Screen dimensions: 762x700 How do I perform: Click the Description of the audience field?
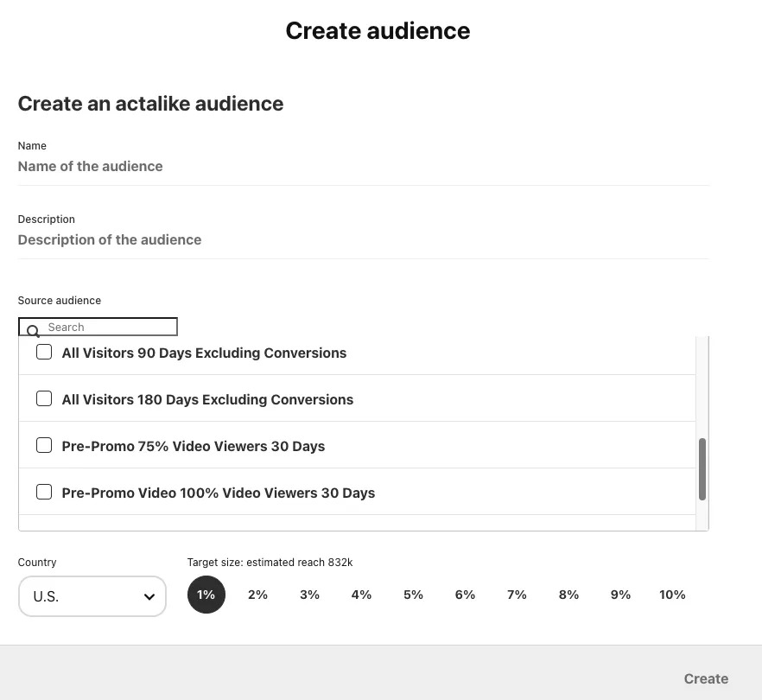click(363, 240)
